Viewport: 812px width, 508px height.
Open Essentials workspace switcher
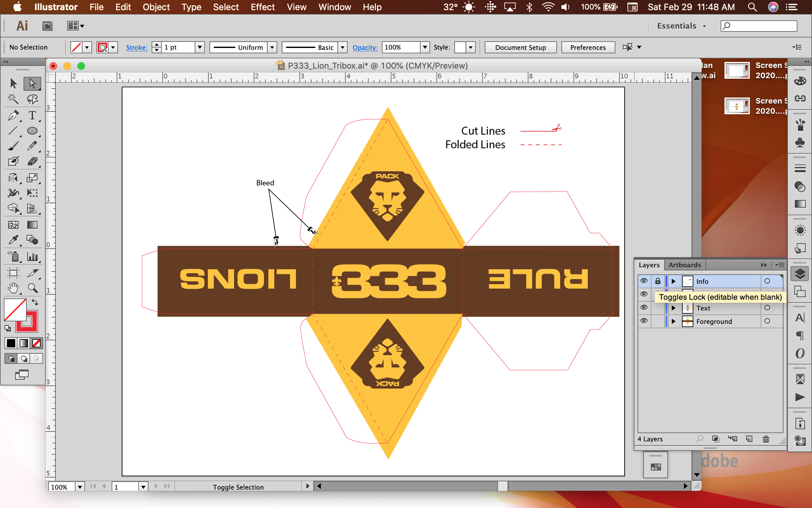click(681, 26)
